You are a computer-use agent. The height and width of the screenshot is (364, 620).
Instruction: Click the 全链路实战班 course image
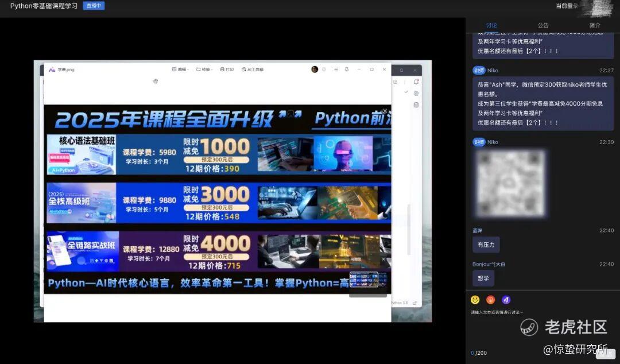(x=83, y=251)
